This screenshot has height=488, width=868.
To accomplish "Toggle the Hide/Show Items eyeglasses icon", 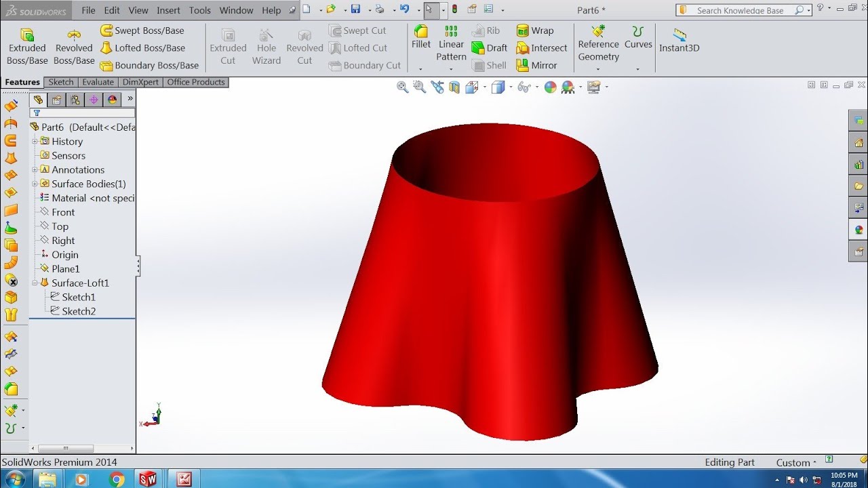I will tap(524, 87).
